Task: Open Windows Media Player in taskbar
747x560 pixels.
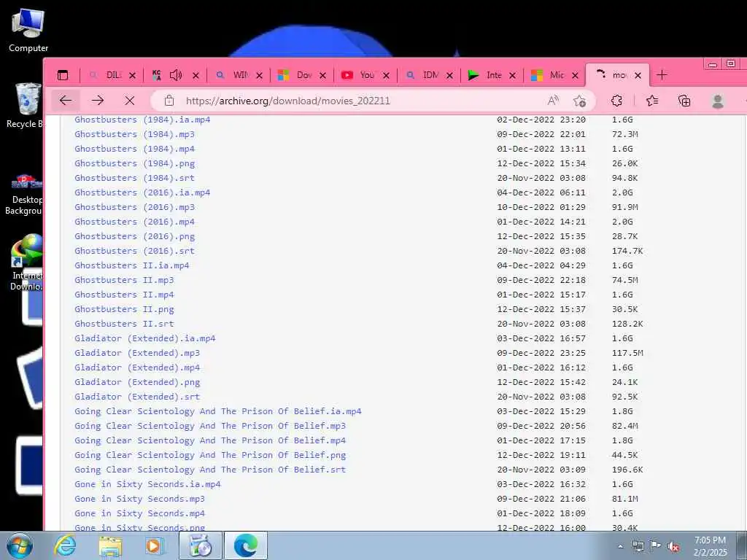Action: click(155, 545)
